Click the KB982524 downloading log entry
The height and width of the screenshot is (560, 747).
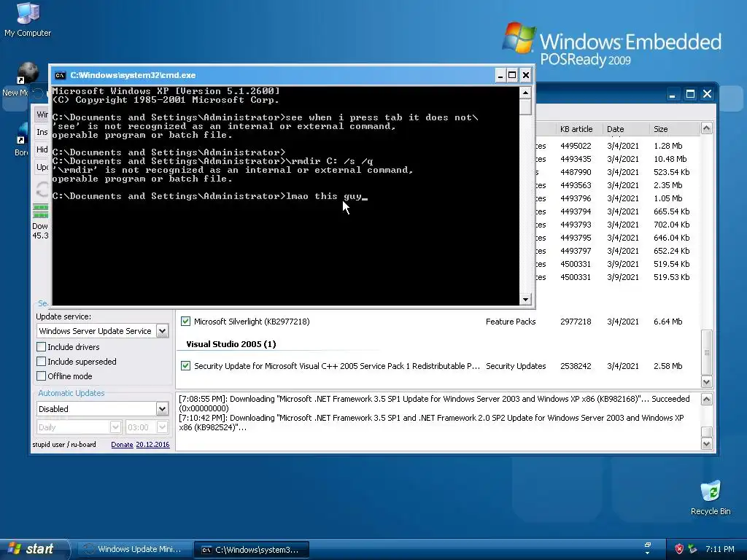431,422
